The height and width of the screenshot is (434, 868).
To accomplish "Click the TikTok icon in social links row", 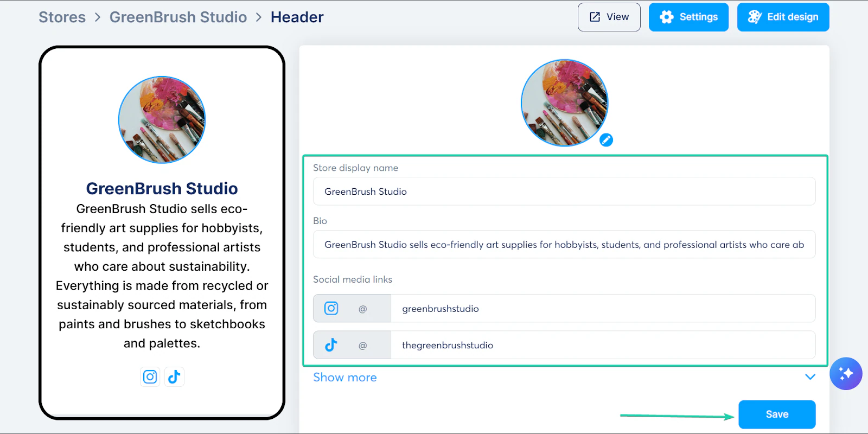I will tap(331, 345).
